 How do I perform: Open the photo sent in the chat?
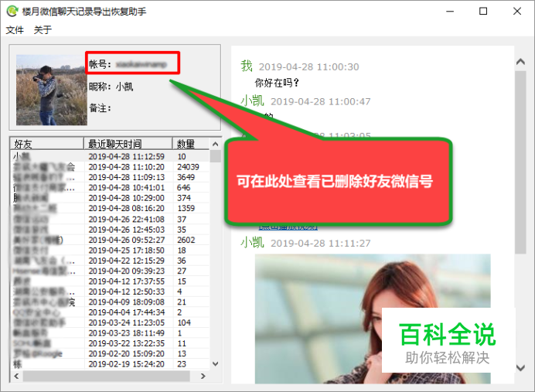tap(373, 319)
